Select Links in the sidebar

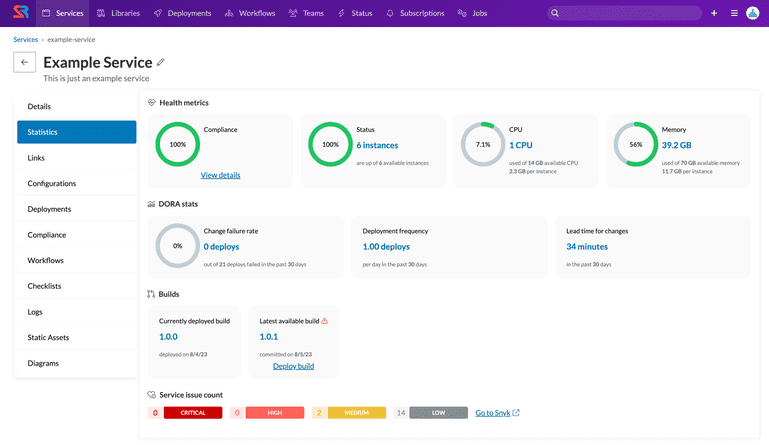coord(77,157)
